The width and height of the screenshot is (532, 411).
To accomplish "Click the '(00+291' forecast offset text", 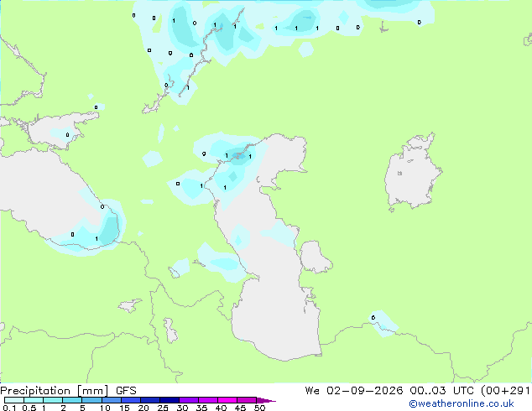I will pos(505,391).
